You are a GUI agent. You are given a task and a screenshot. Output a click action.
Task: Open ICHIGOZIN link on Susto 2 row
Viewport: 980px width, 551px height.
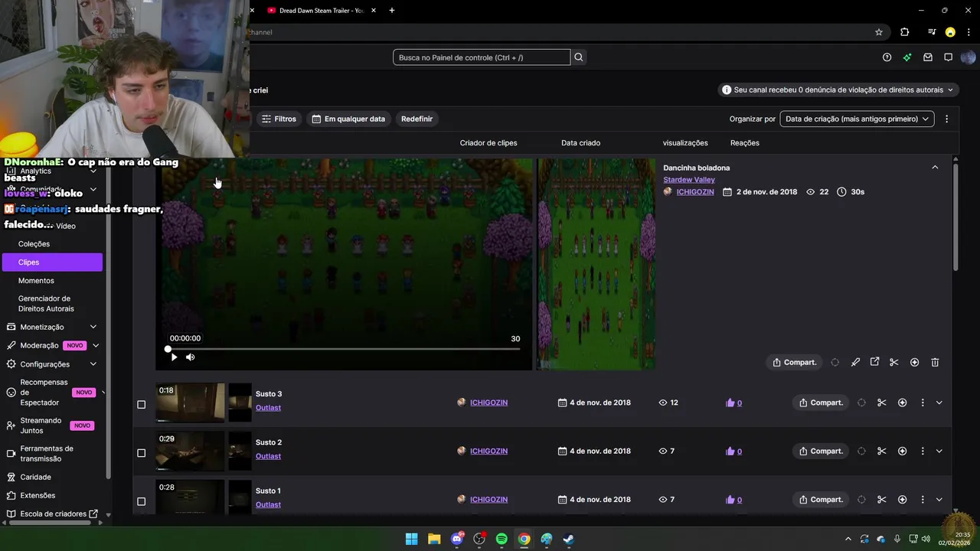tap(488, 451)
